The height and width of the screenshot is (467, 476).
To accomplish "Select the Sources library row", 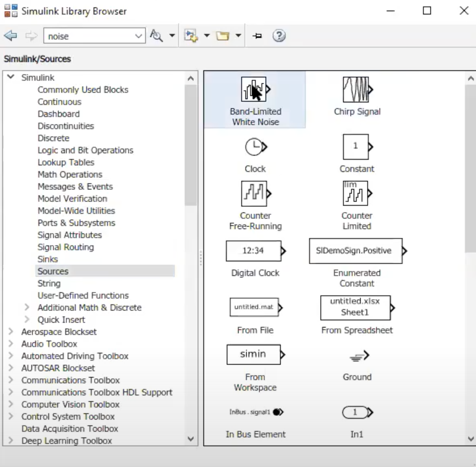I will [105, 271].
